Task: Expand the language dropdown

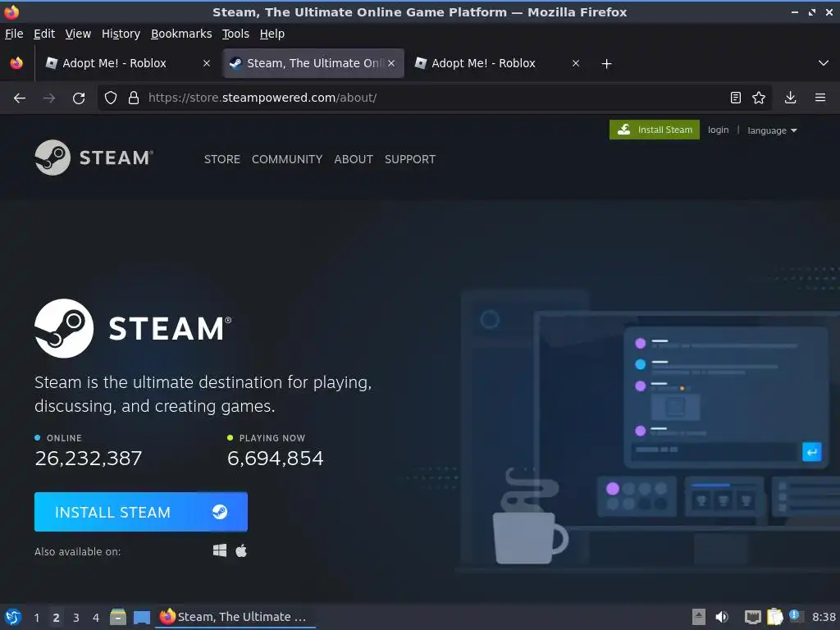Action: pos(772,130)
